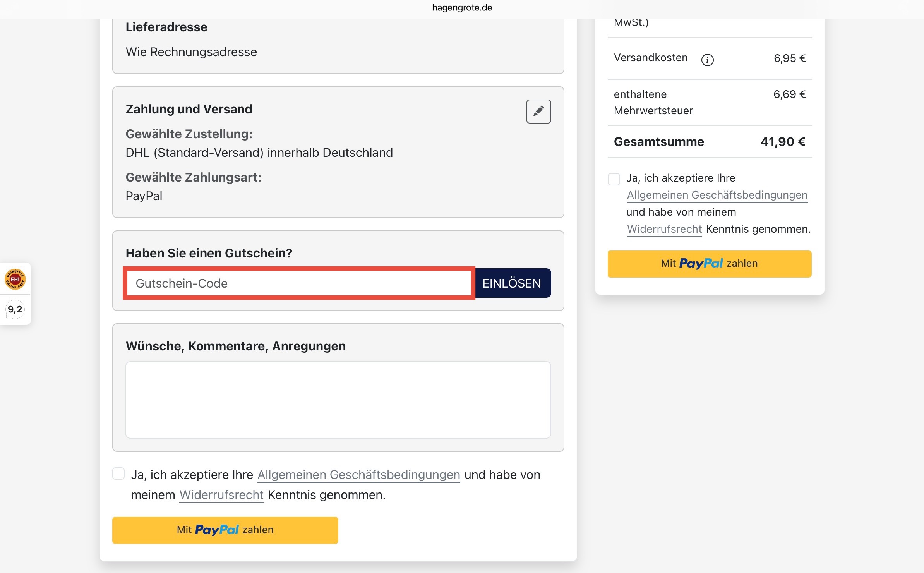
Task: Select the Versandkosten 6,95 € value
Action: coord(790,58)
